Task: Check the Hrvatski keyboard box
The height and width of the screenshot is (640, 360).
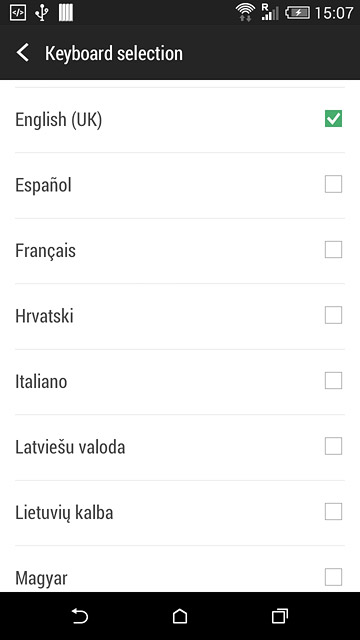Action: pos(333,315)
